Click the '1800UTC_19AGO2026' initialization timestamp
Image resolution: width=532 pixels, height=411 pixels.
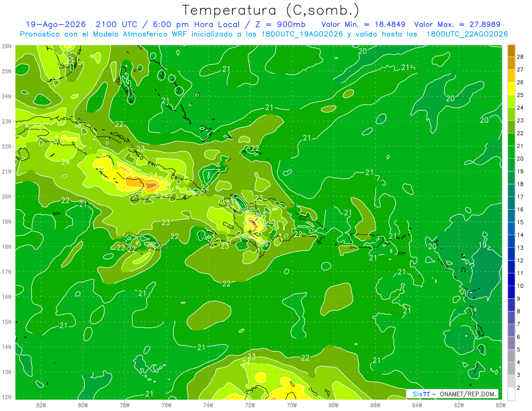pos(301,34)
